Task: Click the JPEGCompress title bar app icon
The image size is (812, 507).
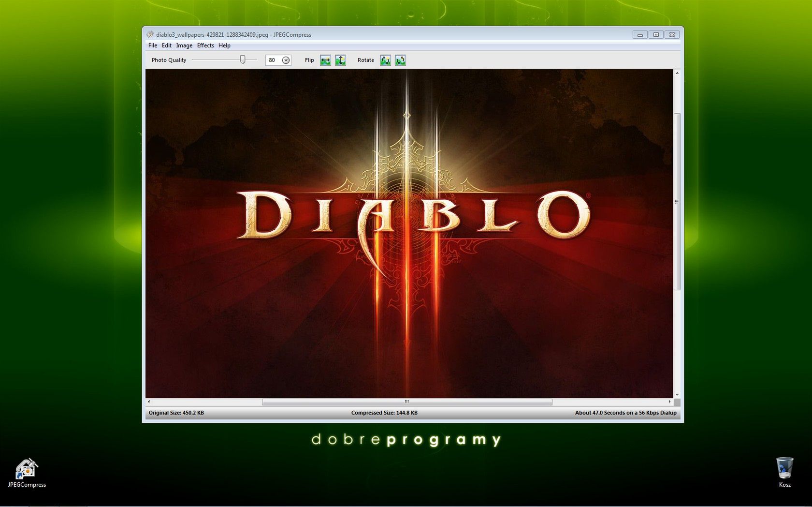Action: pos(150,34)
